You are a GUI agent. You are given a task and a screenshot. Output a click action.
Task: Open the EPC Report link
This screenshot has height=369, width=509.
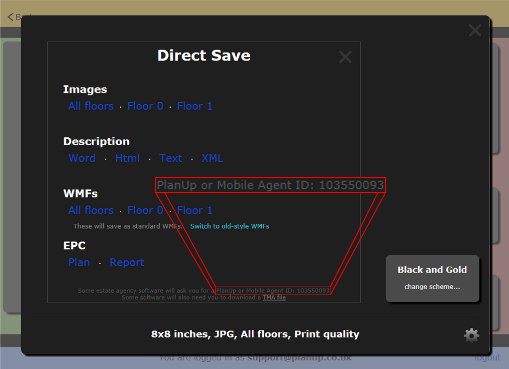point(127,262)
